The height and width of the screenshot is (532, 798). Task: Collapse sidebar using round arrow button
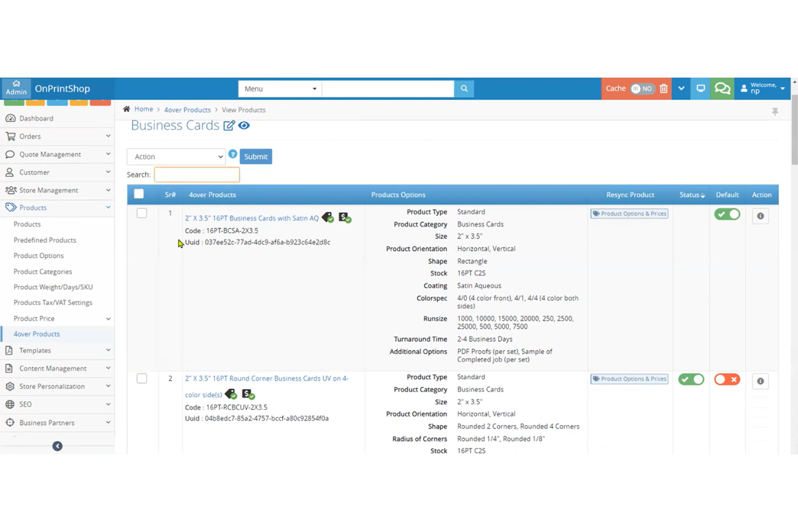coord(57,446)
